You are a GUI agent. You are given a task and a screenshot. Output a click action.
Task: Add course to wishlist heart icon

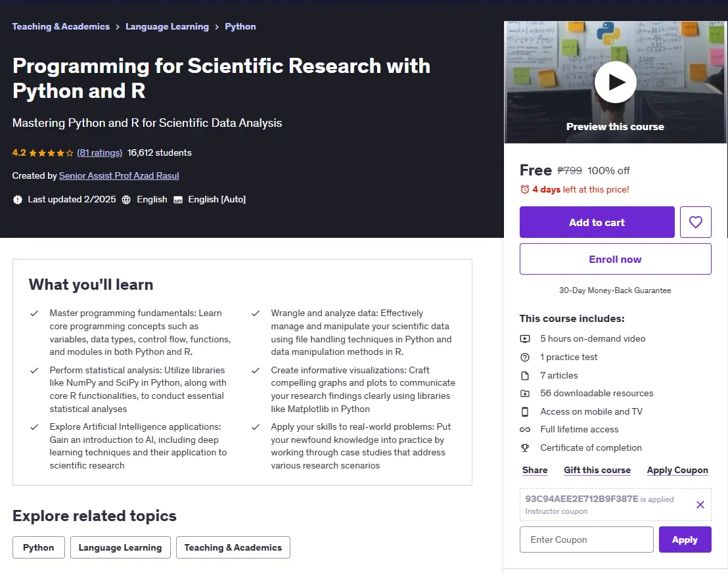pos(696,222)
